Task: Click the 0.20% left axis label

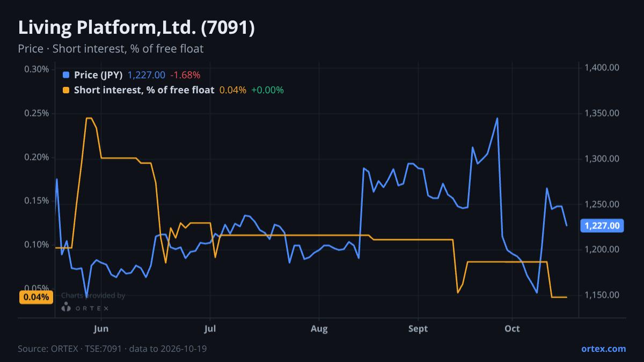Action: 36,157
